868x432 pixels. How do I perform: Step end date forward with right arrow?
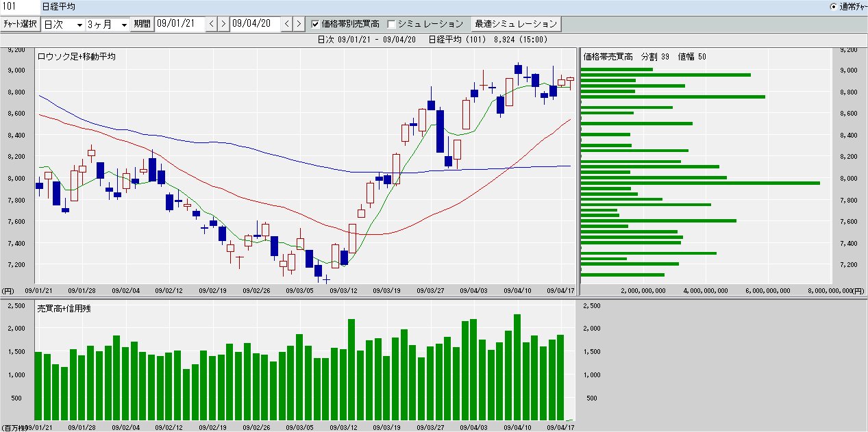[299, 24]
